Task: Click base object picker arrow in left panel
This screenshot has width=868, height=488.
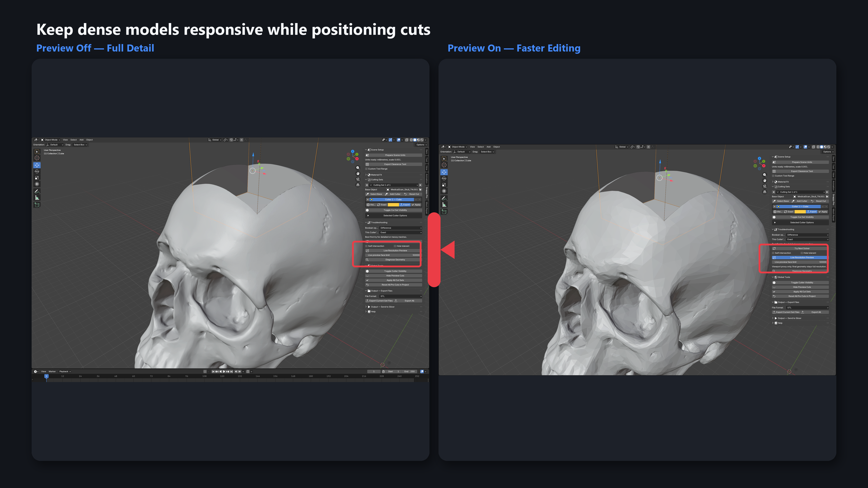Action: pyautogui.click(x=420, y=190)
